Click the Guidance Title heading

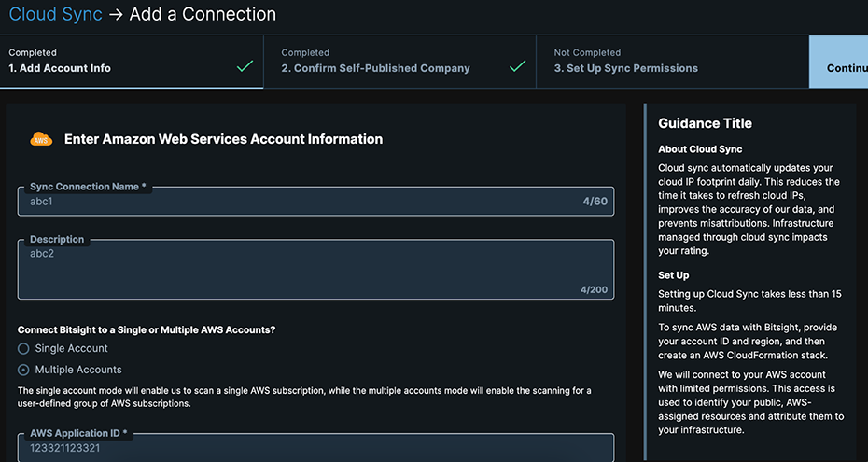click(705, 123)
